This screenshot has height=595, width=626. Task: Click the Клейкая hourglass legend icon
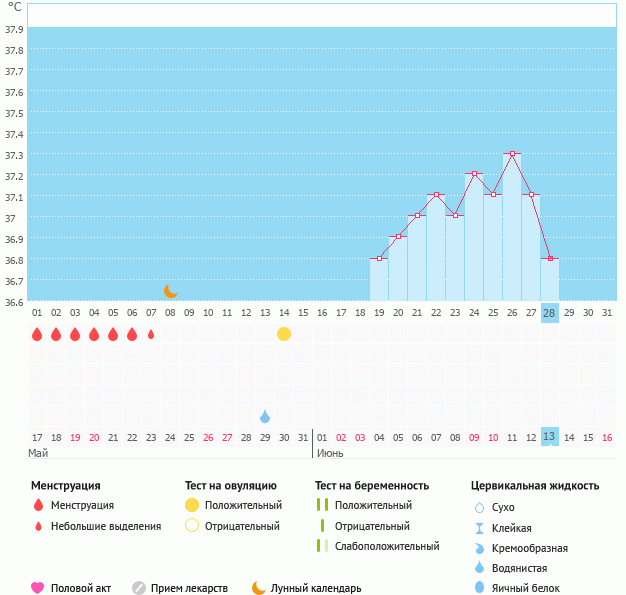coord(480,528)
